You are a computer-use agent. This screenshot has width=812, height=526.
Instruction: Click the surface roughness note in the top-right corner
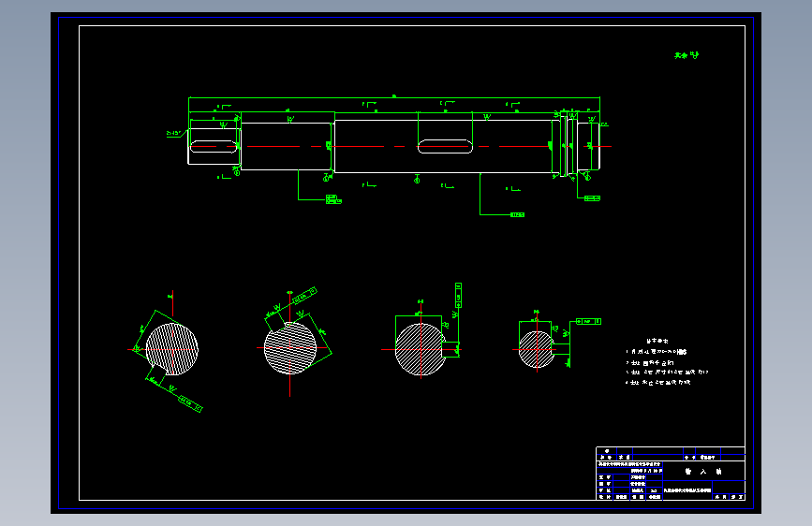pyautogui.click(x=687, y=55)
